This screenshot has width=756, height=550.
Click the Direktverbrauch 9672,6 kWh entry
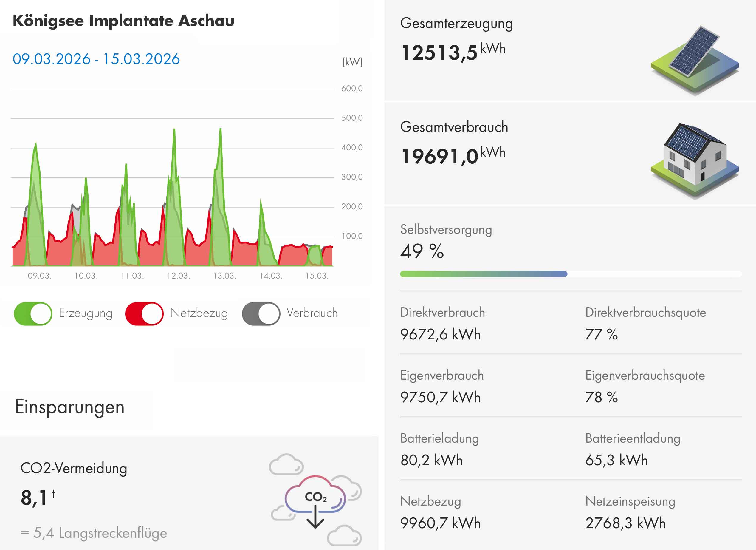point(440,334)
